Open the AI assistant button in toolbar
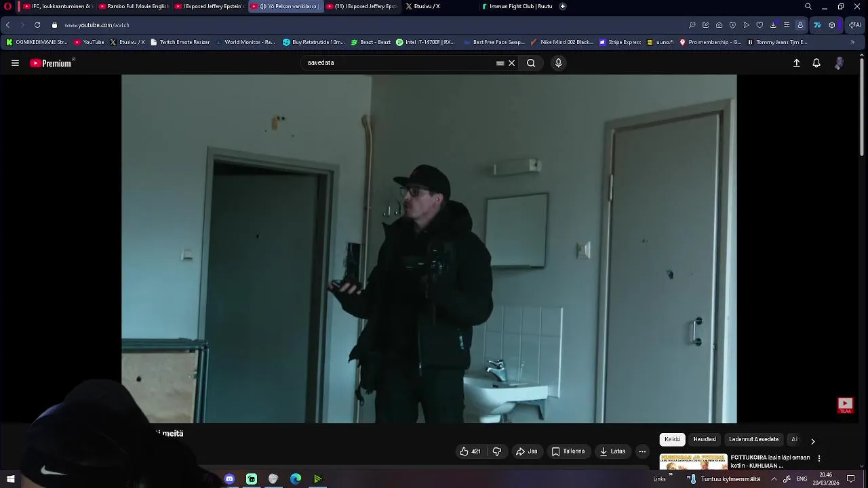868x488 pixels. click(855, 25)
